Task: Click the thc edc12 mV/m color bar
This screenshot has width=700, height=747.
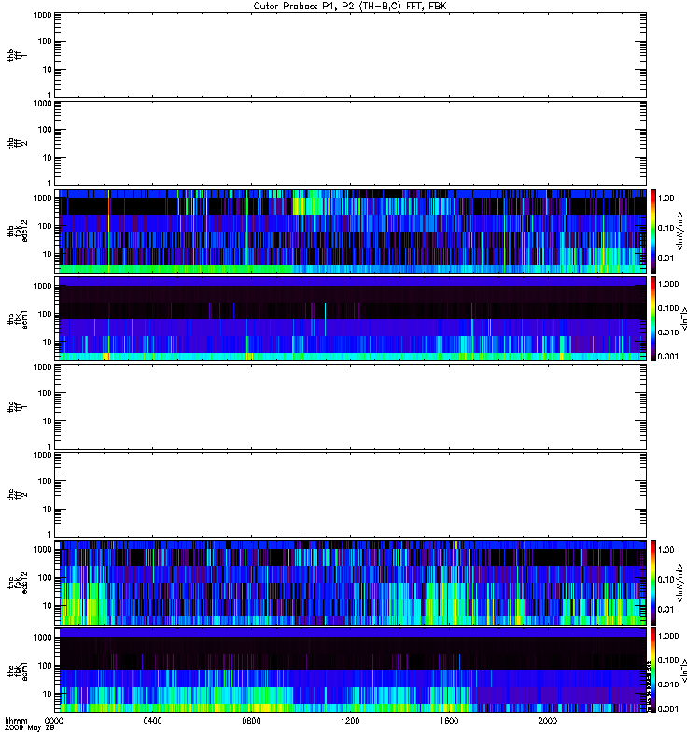Action: 653,583
